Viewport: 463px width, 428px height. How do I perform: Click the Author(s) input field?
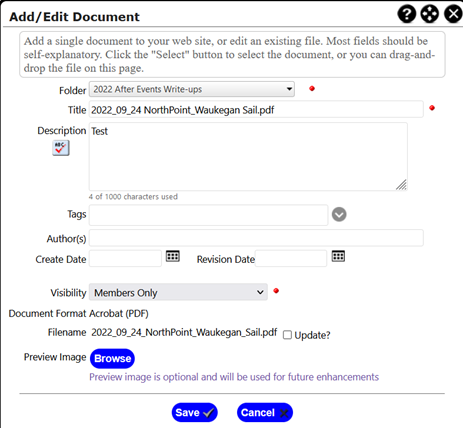tap(256, 238)
